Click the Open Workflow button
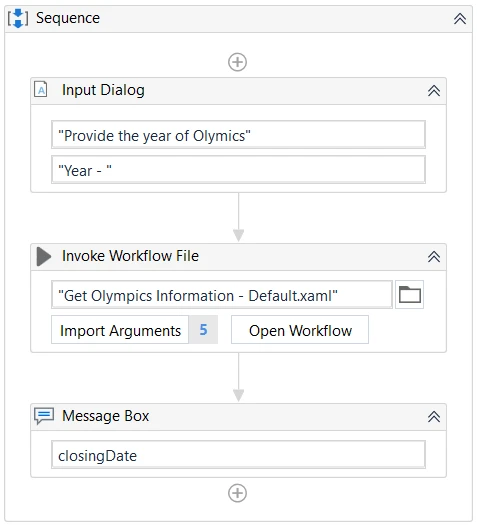The height and width of the screenshot is (527, 477). point(300,330)
